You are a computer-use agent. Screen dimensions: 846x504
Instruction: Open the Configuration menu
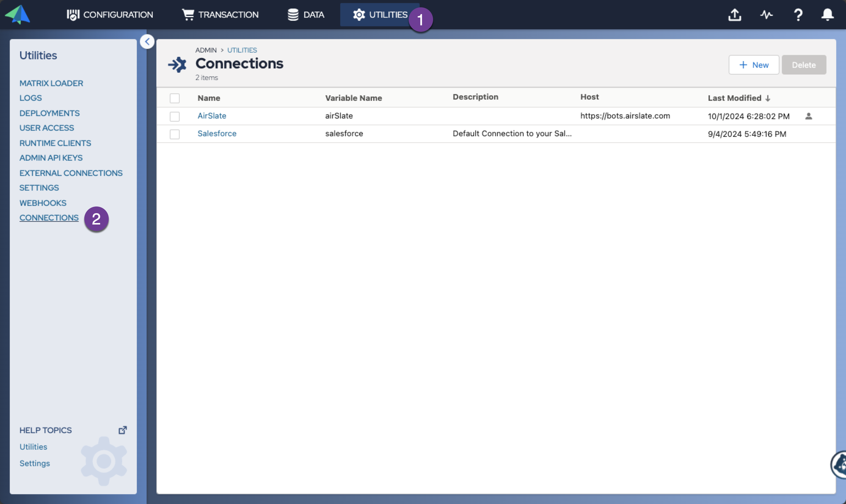(x=110, y=15)
